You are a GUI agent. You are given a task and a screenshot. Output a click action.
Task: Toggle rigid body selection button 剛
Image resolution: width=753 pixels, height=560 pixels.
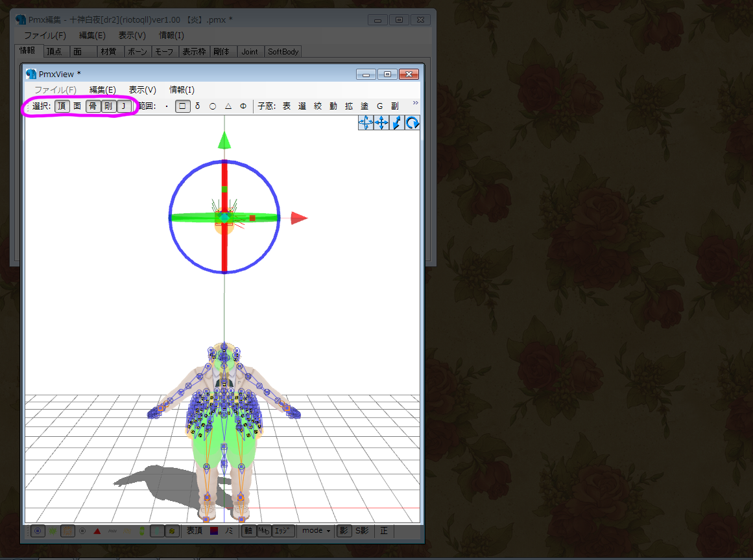click(x=108, y=106)
